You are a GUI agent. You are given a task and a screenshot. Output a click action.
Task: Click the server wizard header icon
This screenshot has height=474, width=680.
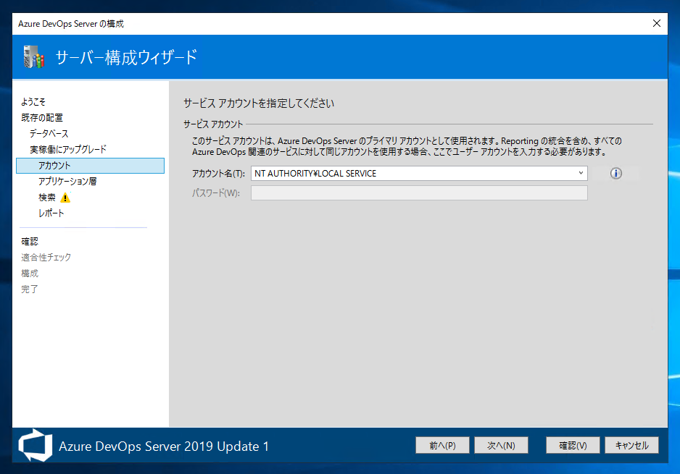pyautogui.click(x=34, y=57)
